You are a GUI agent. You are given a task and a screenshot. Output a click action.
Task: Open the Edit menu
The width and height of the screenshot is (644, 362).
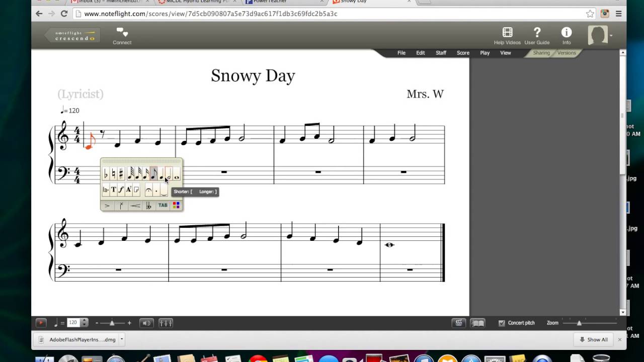421,53
